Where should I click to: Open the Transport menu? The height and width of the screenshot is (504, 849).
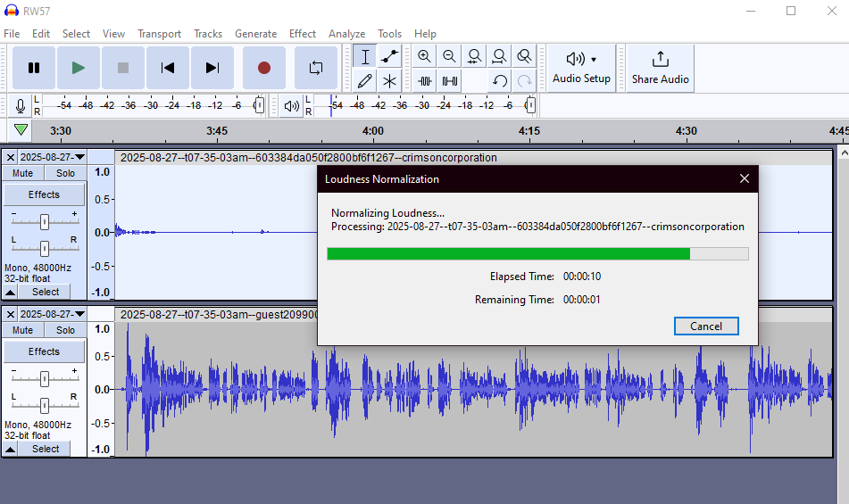159,34
